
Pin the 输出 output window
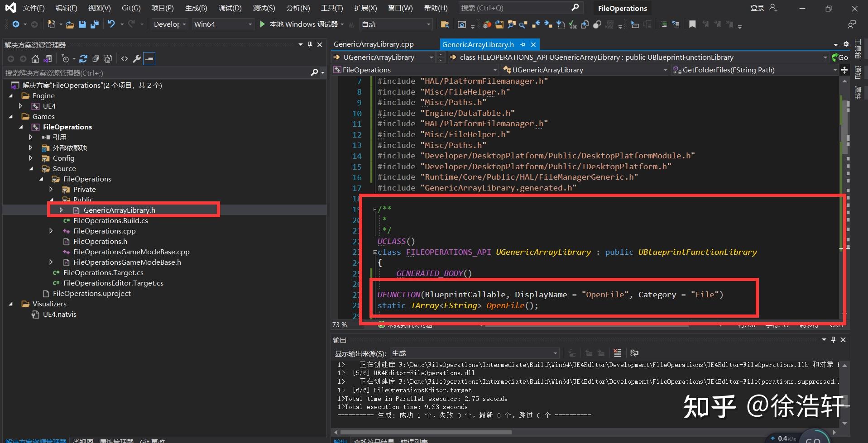pyautogui.click(x=833, y=339)
